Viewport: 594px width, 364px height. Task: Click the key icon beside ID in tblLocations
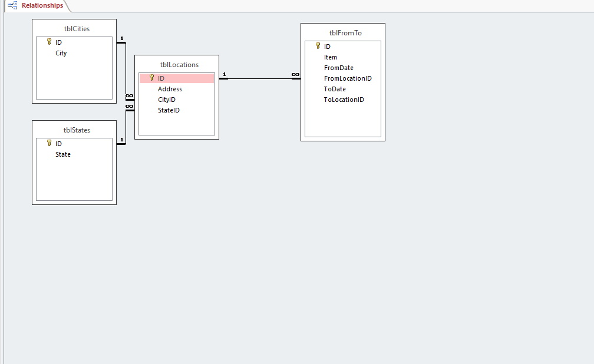tap(152, 78)
